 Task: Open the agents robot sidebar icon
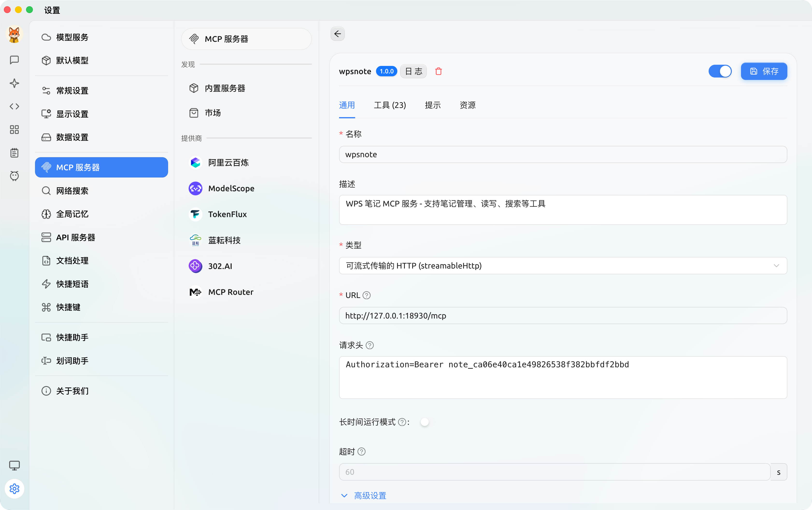click(x=14, y=176)
